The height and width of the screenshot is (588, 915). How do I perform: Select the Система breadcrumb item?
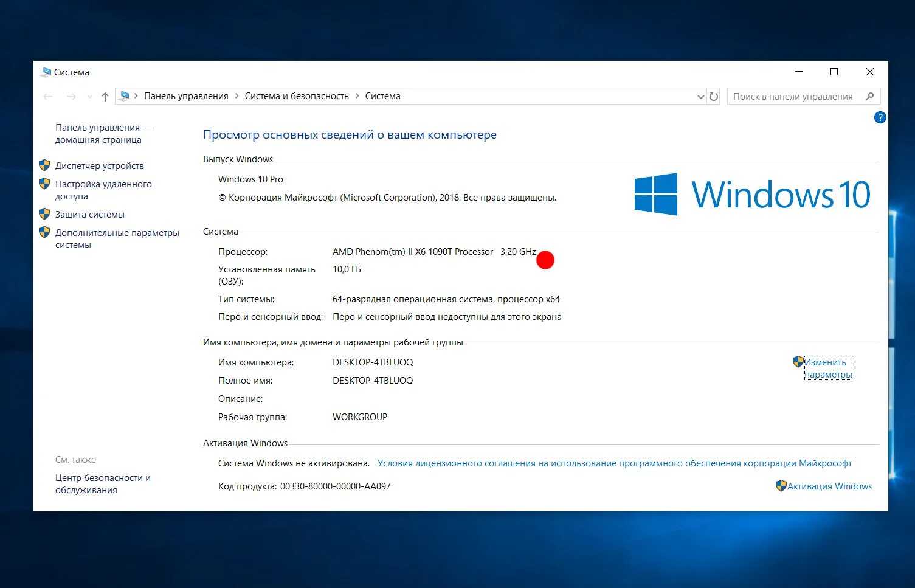point(382,96)
